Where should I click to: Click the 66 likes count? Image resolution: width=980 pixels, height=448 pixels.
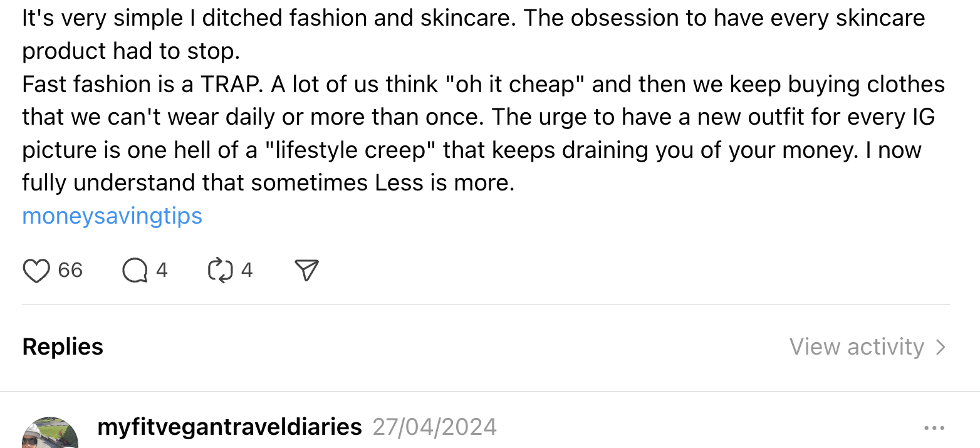[x=70, y=270]
